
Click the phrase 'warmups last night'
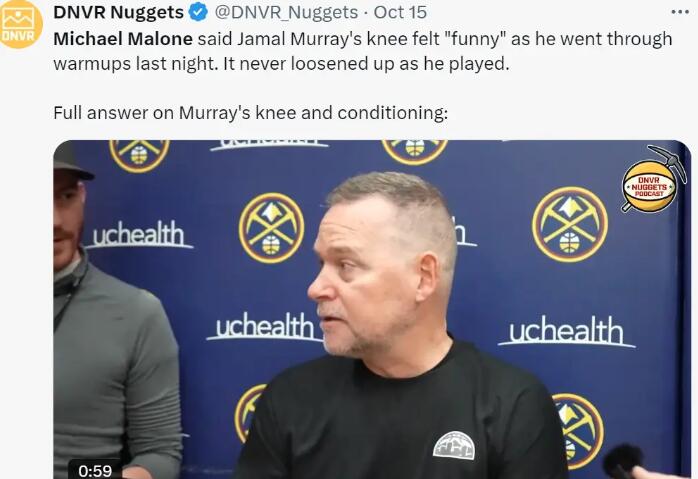136,64
